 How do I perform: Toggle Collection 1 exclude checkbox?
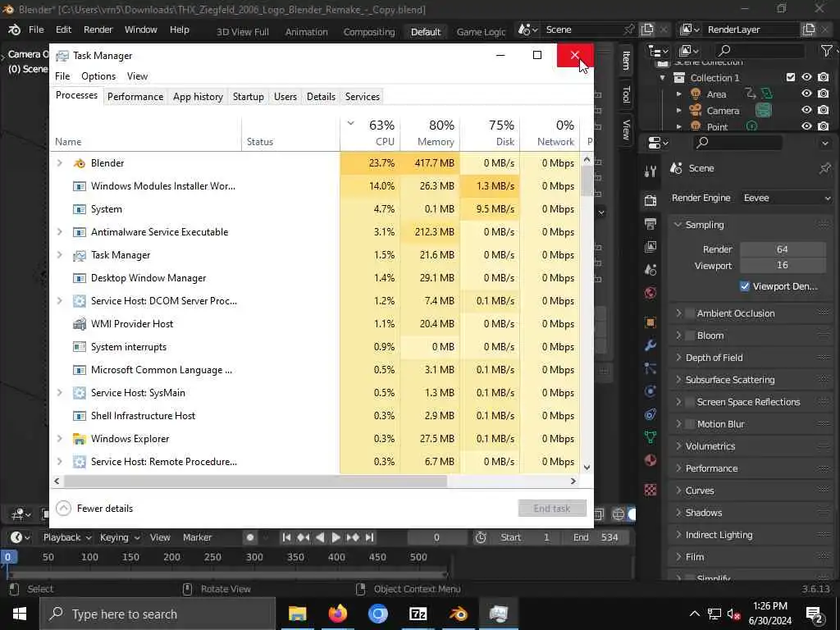pyautogui.click(x=791, y=77)
